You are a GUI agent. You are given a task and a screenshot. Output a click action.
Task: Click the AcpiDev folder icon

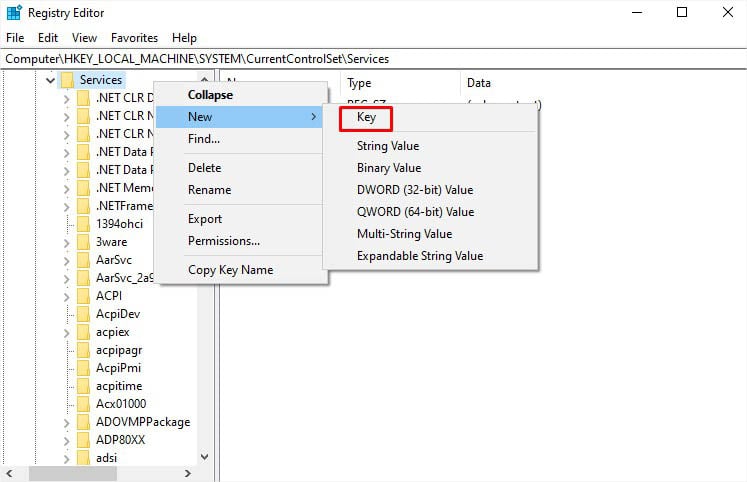click(x=83, y=314)
